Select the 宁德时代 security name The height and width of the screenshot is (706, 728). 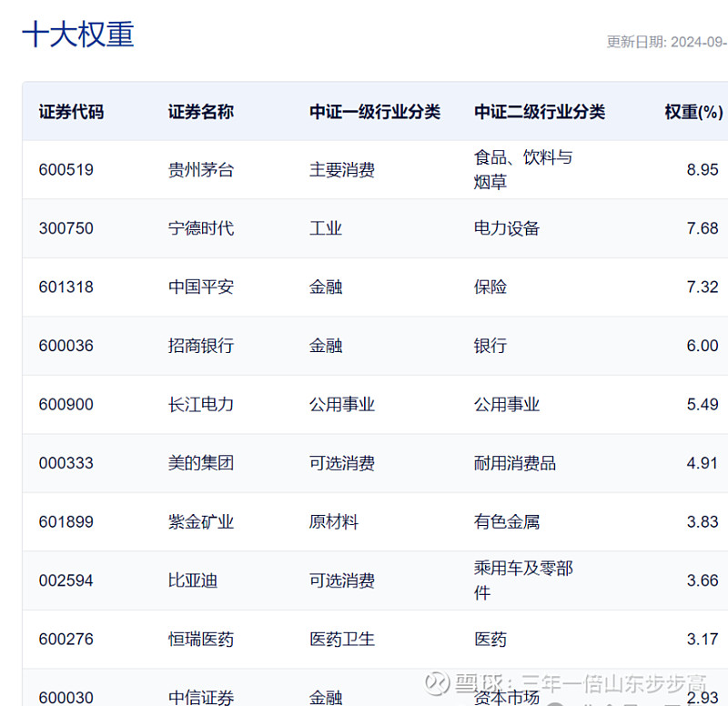tap(200, 228)
